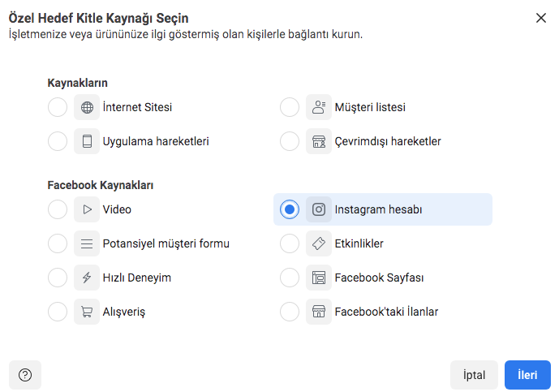Click the store icon for Çevrimdışı hareketler
559x392 pixels.
[319, 141]
